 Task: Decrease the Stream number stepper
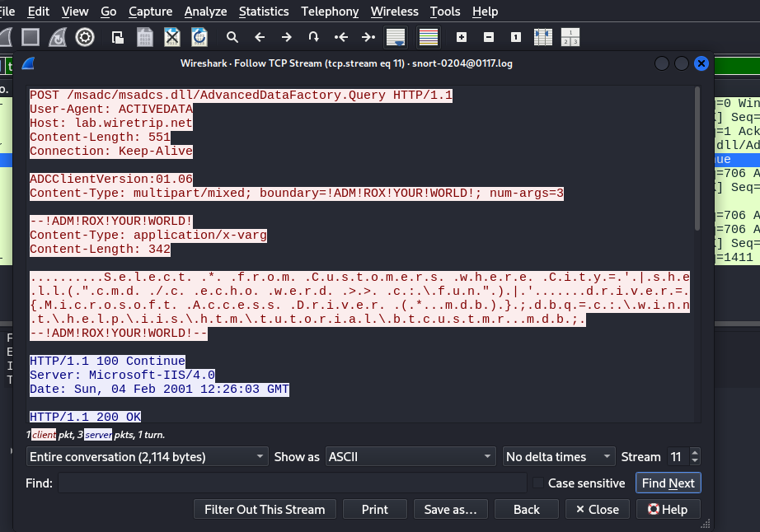(x=695, y=461)
